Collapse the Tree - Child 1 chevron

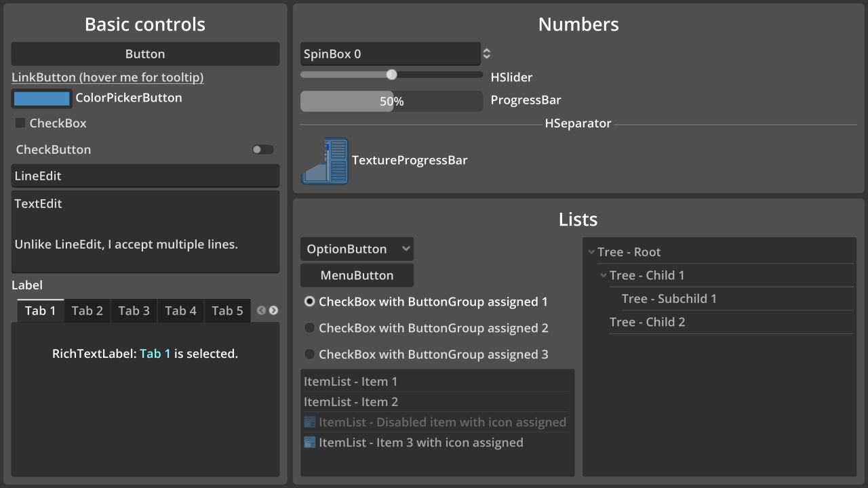point(603,275)
